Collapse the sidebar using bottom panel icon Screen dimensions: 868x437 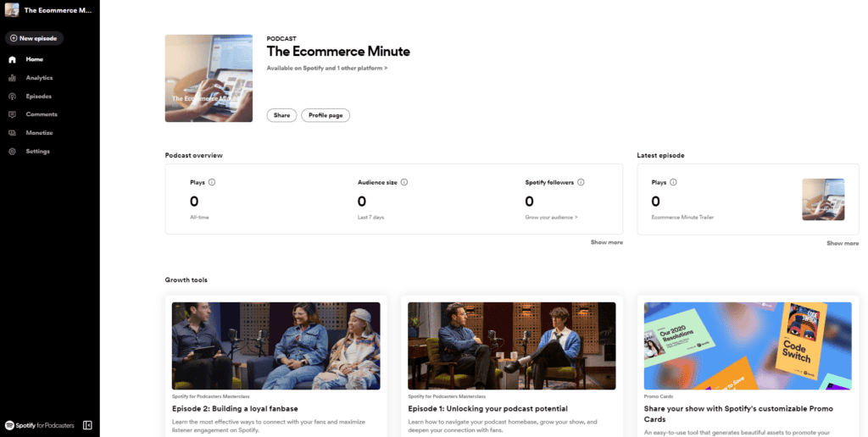(87, 425)
